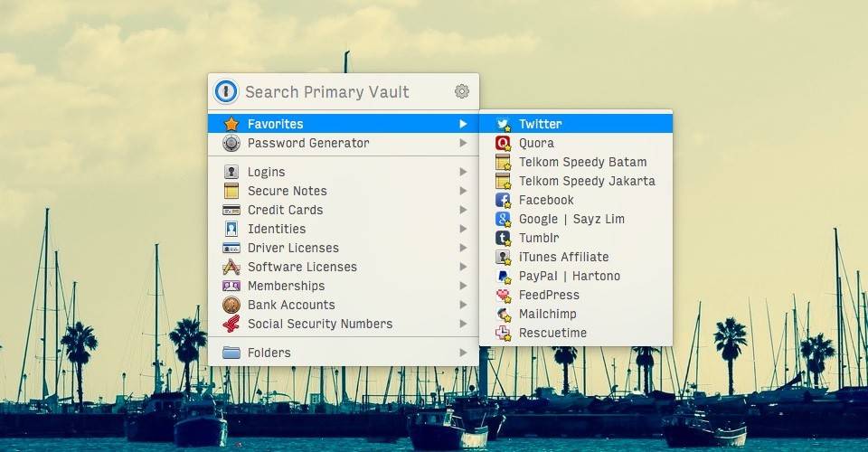Click the Tumblr t icon
The image size is (868, 452).
tap(503, 238)
